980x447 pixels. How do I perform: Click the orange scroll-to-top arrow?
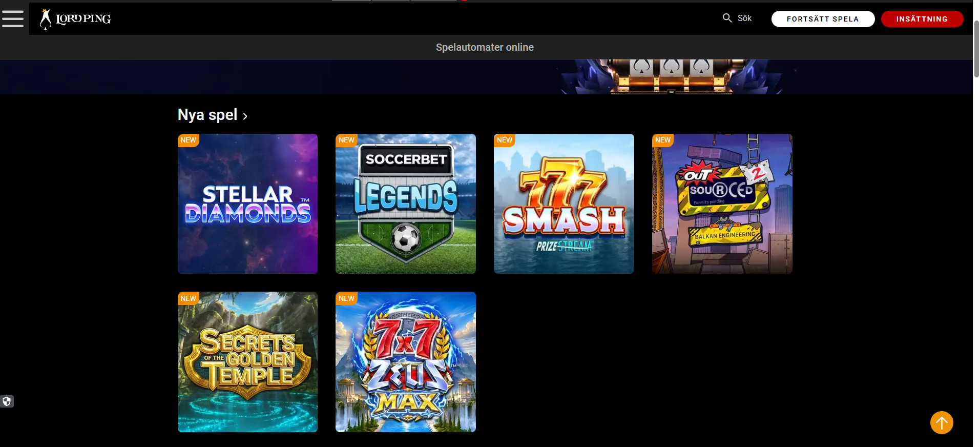[942, 423]
